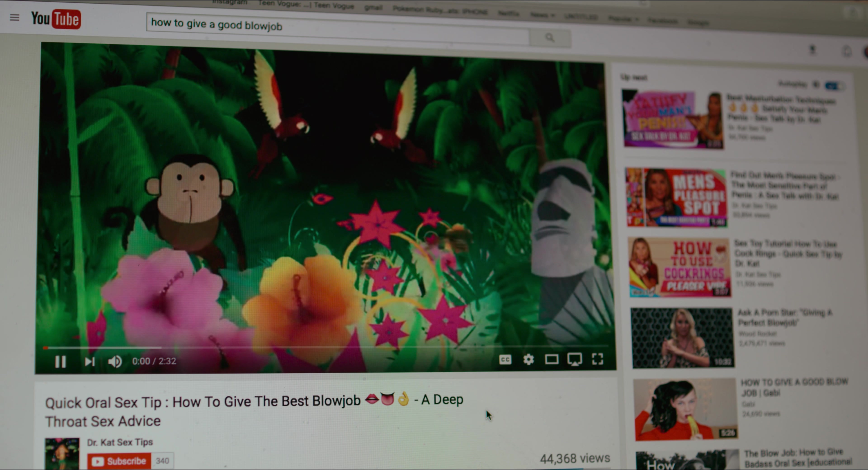Enter fullscreen mode in the player

tap(597, 359)
